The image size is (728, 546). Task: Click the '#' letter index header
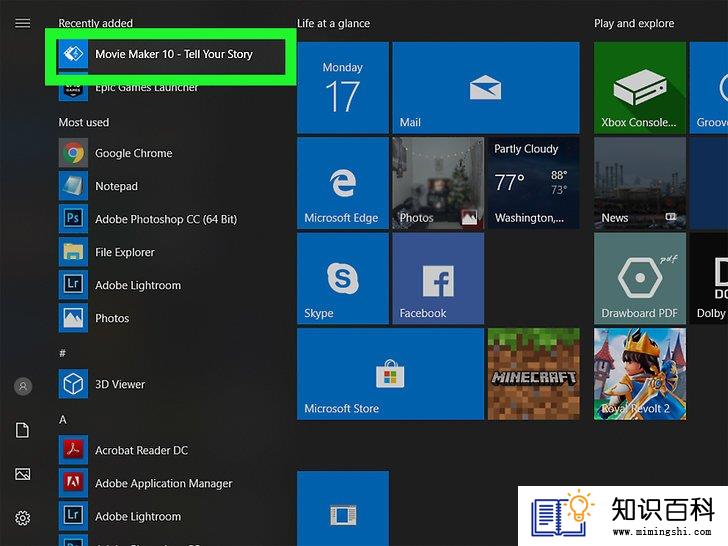62,353
